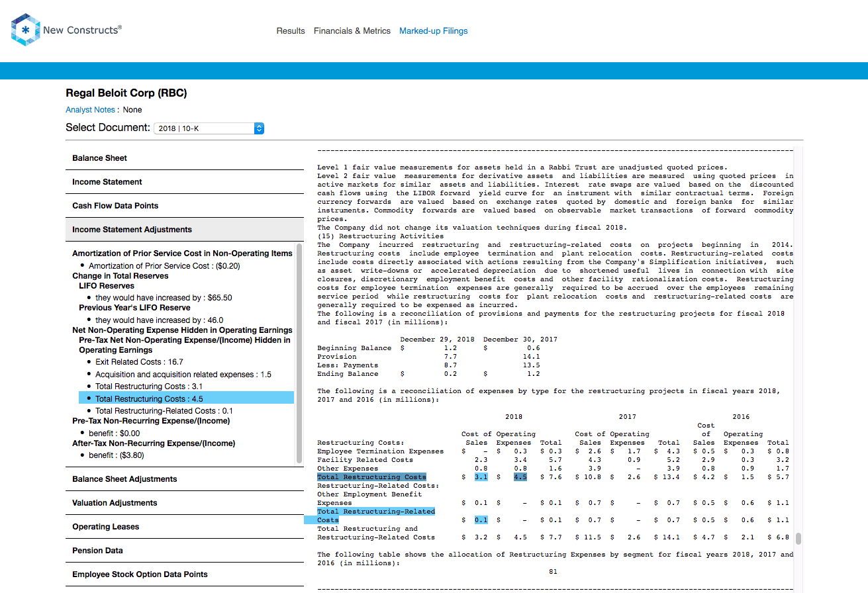Click Beginning Balance row in reconciliation table
This screenshot has height=593, width=868.
point(428,348)
